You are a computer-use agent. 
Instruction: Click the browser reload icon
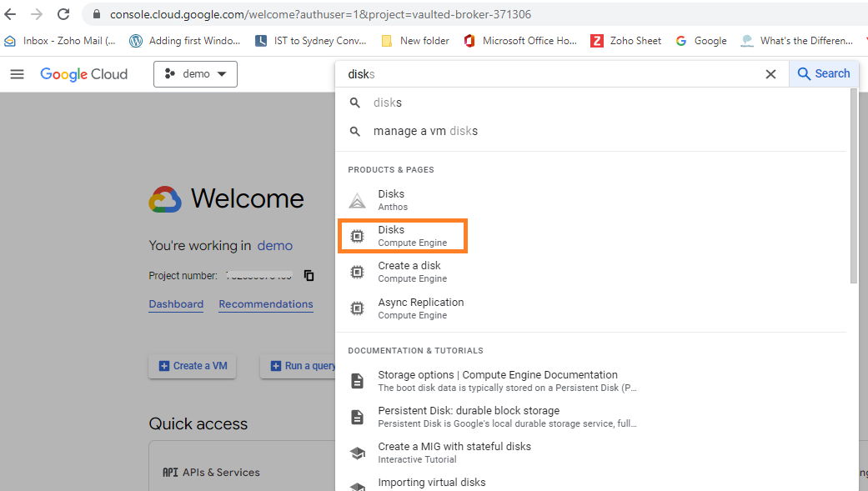[63, 14]
